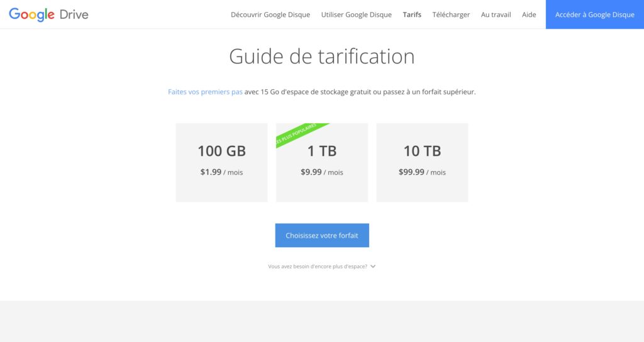The image size is (644, 342).
Task: Click Choisissez votre forfait button
Action: point(322,235)
